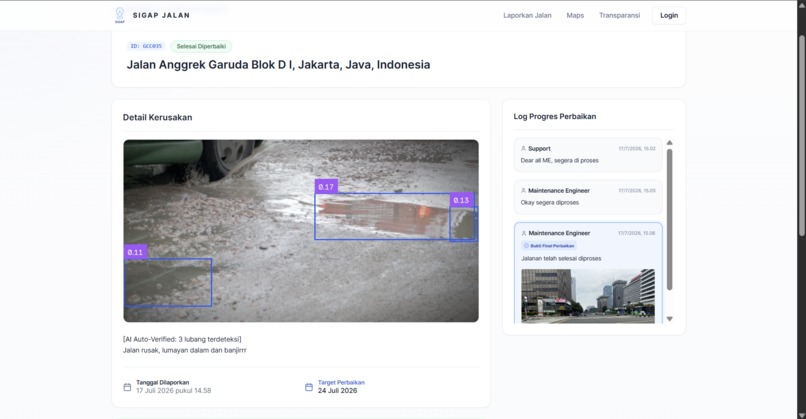Click the Login button

click(669, 15)
